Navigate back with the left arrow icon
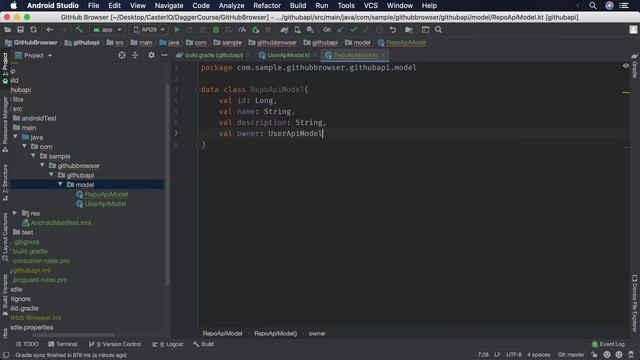Screen dimensions: 640x360 (49, 30)
